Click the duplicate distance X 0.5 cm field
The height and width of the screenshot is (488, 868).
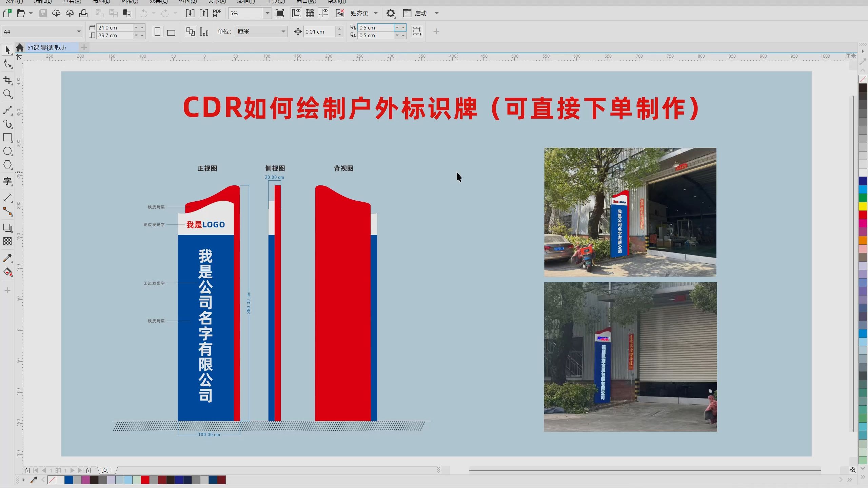tap(376, 27)
